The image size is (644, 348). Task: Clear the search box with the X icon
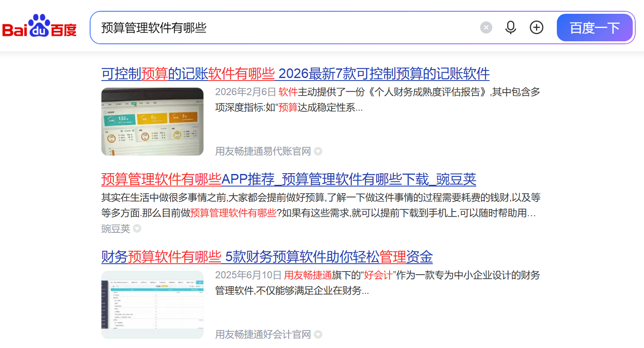click(486, 28)
